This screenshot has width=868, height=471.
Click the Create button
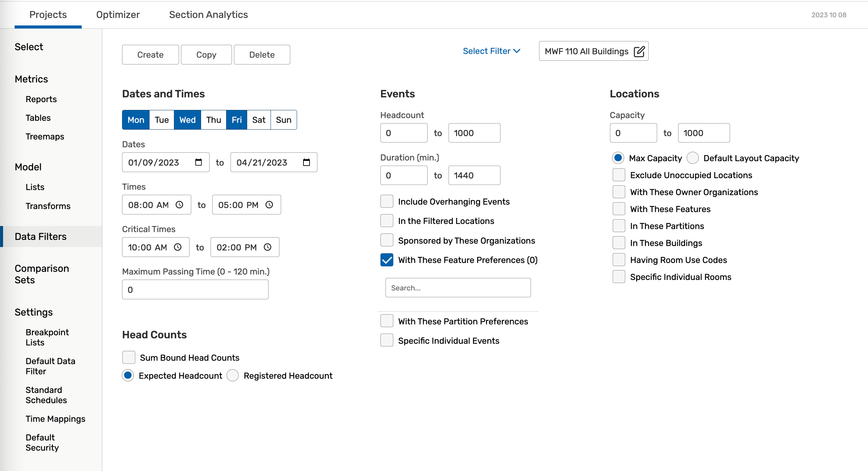click(150, 55)
